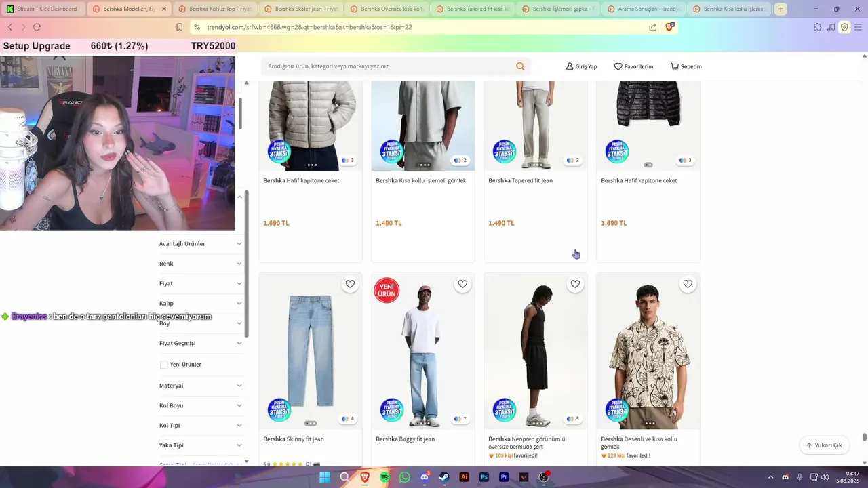Screen dimensions: 868x488
Task: Close the bershka Modelleri tab
Action: coord(163,9)
